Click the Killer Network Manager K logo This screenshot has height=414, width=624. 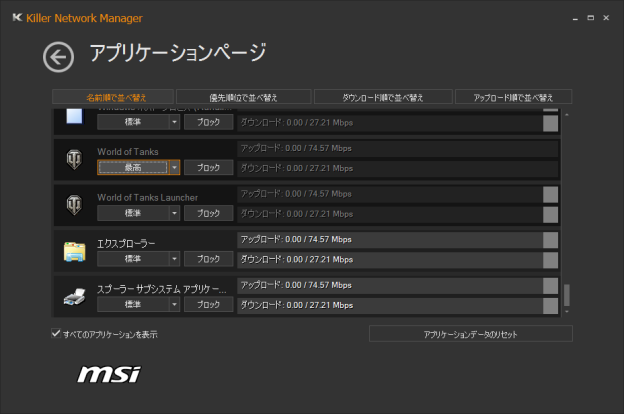(17, 18)
